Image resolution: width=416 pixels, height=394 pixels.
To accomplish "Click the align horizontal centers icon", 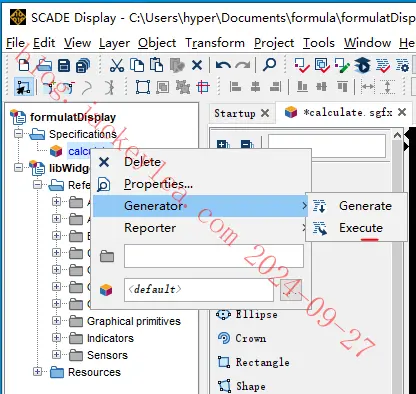I will (255, 87).
